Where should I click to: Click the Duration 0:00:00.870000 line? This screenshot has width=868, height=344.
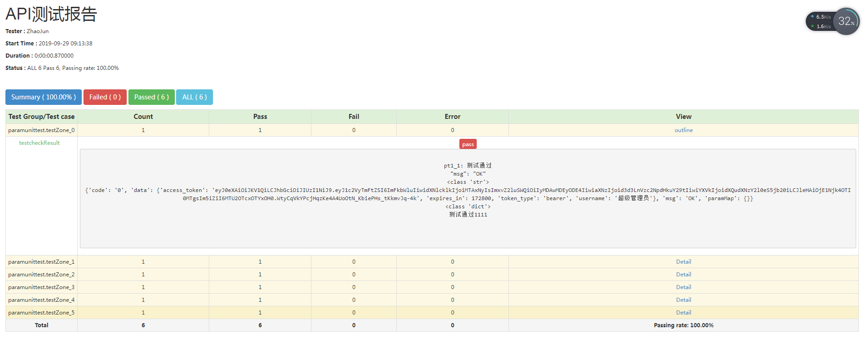tap(39, 56)
